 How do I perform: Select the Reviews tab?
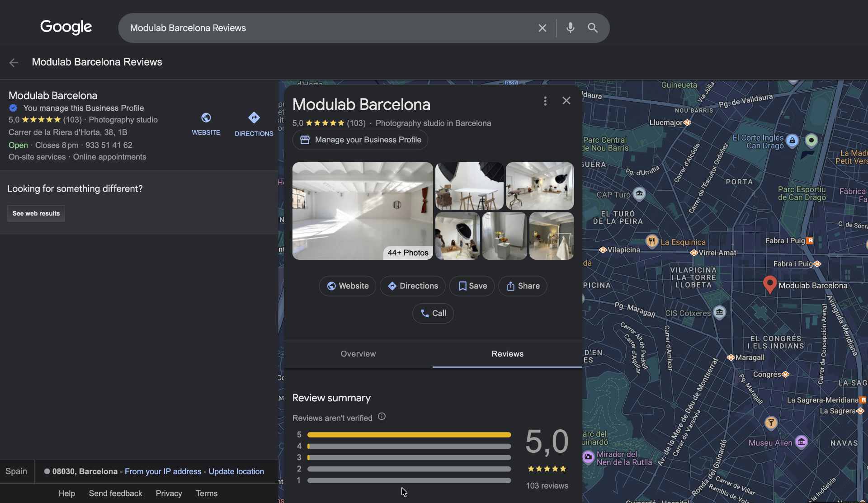point(507,354)
